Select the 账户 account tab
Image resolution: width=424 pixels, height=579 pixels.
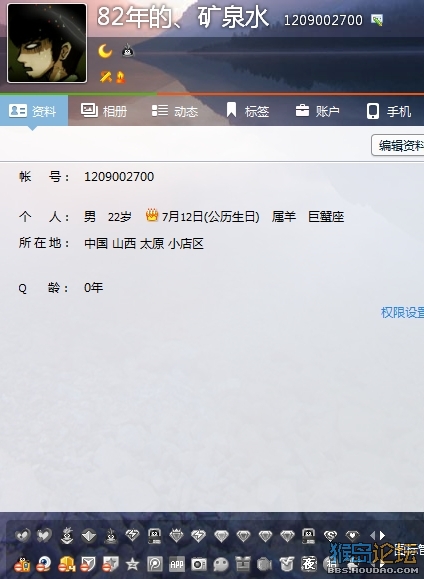point(317,111)
